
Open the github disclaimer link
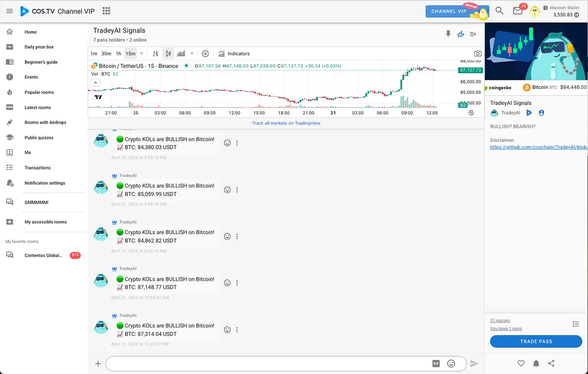click(x=539, y=147)
